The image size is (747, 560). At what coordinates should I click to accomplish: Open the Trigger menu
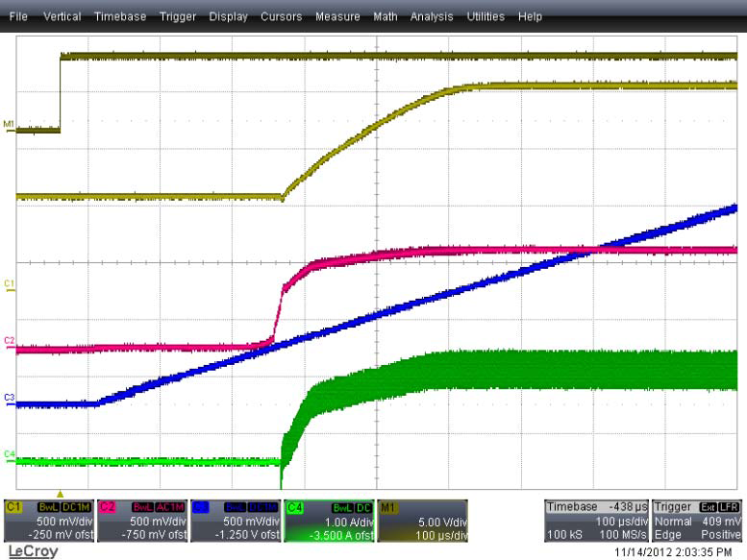coord(177,16)
